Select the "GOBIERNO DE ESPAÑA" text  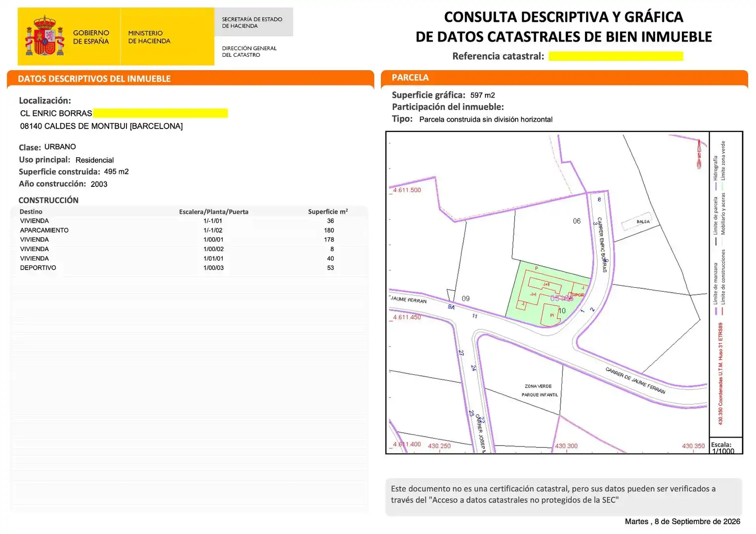[91, 37]
